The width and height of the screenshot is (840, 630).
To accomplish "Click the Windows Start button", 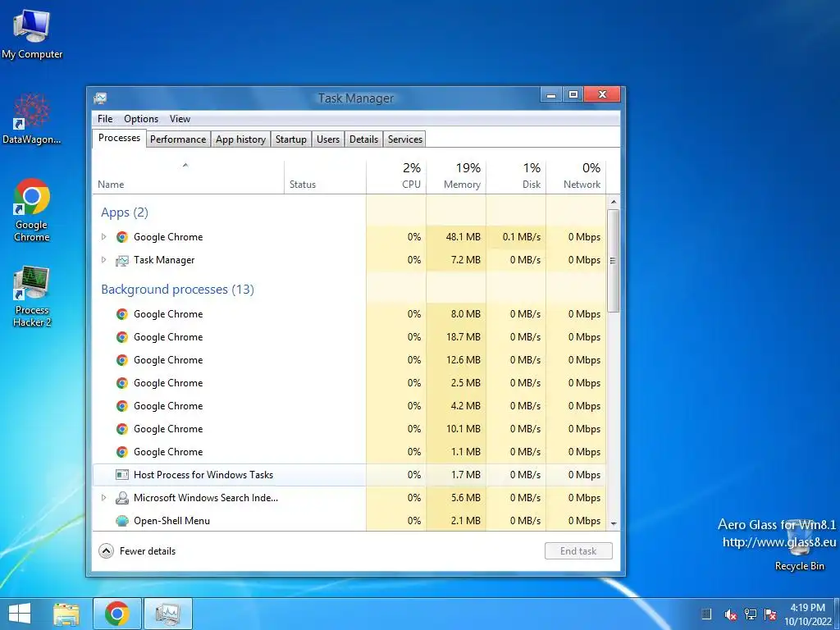I will click(x=20, y=614).
